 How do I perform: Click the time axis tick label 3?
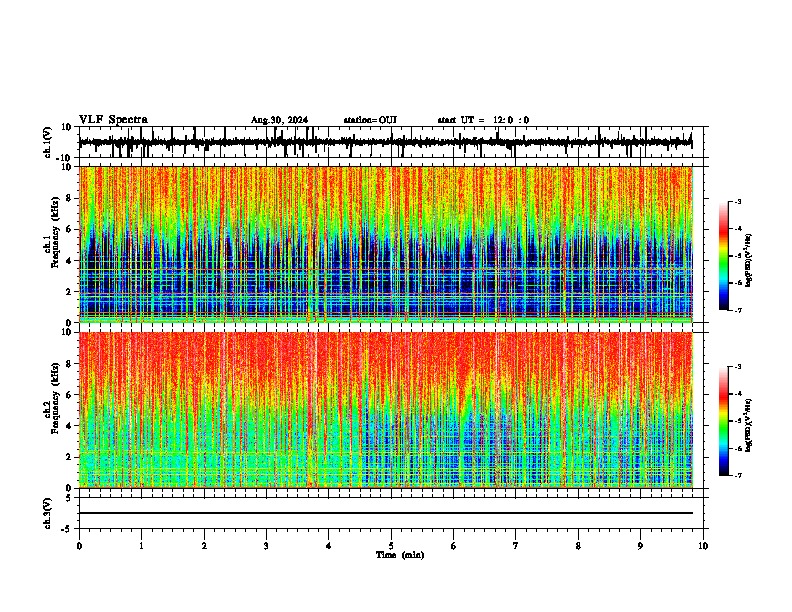[x=266, y=546]
